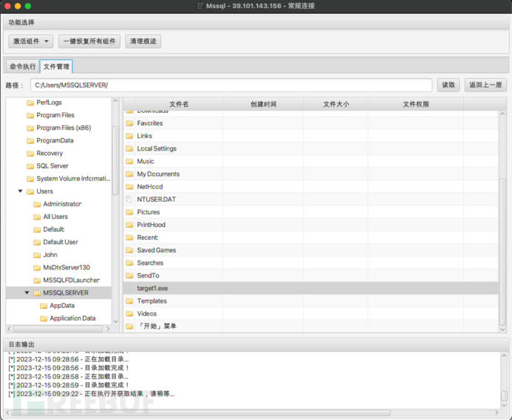Click the Pictures folder icon in file list

coord(129,212)
